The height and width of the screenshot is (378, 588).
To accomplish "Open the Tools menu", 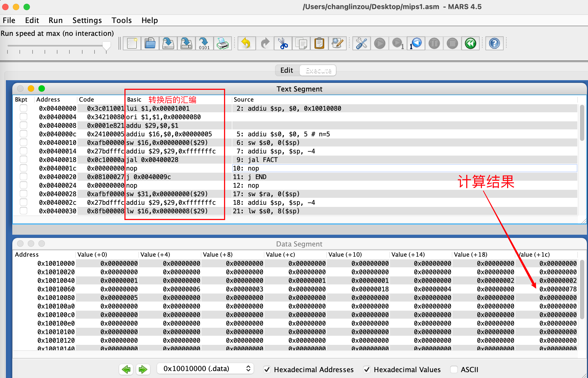I will tap(121, 20).
